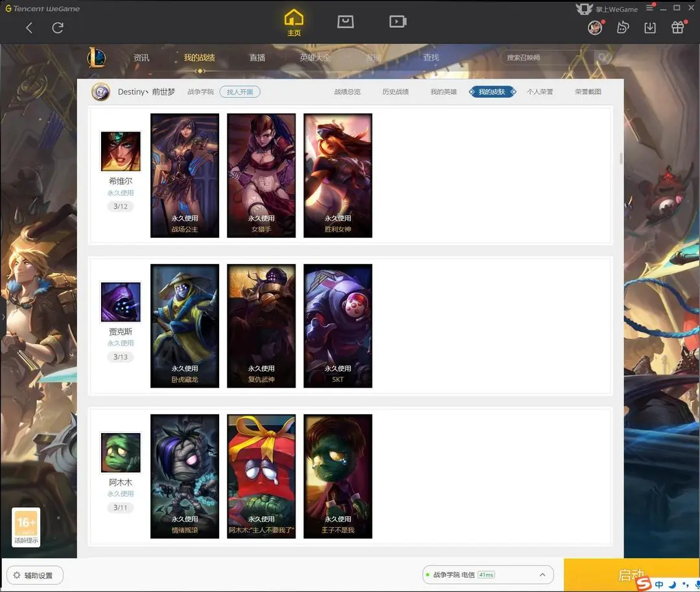Screen dimensions: 700x592
Task: Click the League of Legends logo
Action: (97, 58)
